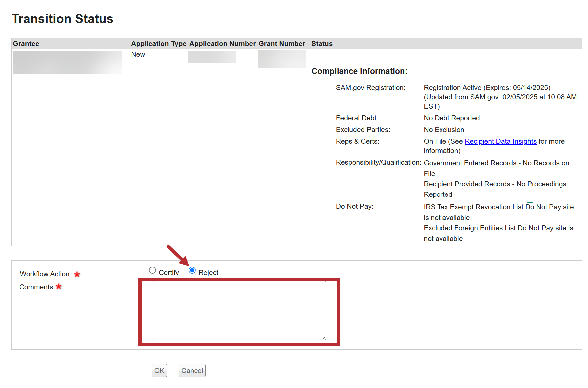
Task: Click the SAM.gov Registration label
Action: coord(370,88)
